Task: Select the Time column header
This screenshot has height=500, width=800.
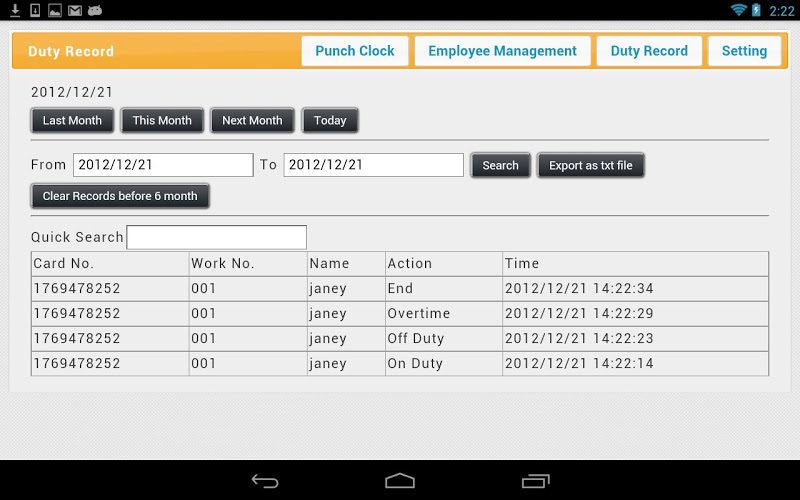Action: 635,264
